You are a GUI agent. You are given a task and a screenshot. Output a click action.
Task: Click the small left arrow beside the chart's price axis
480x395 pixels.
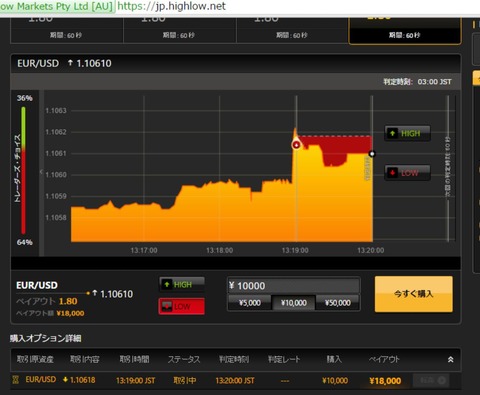[x=41, y=172]
